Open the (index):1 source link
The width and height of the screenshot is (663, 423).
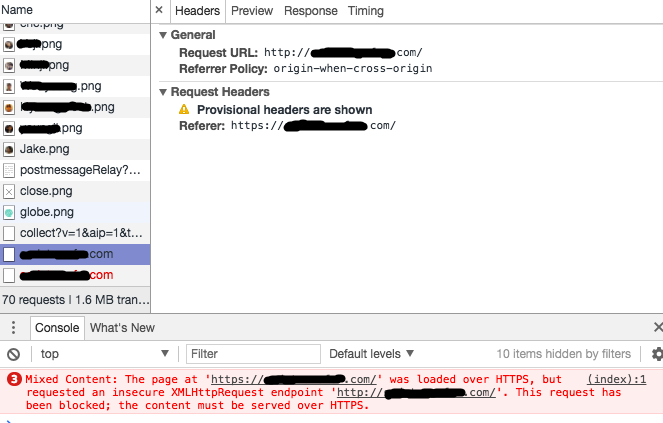(x=616, y=379)
